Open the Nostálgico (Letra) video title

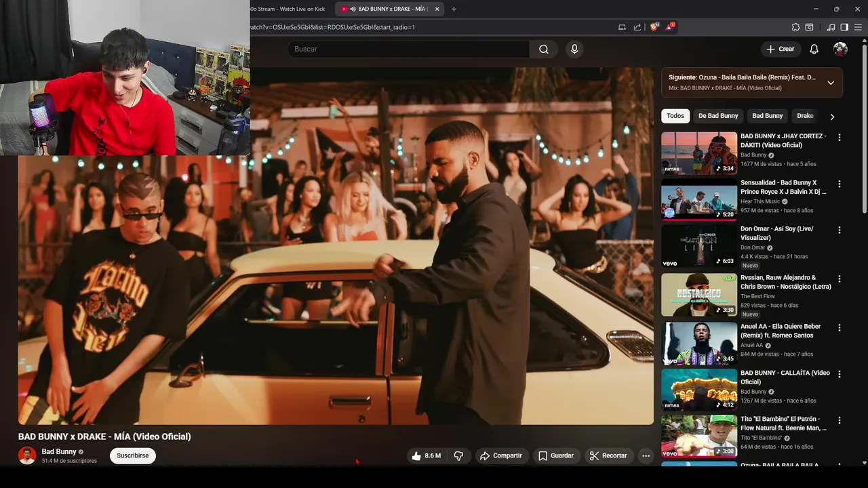coord(785,282)
